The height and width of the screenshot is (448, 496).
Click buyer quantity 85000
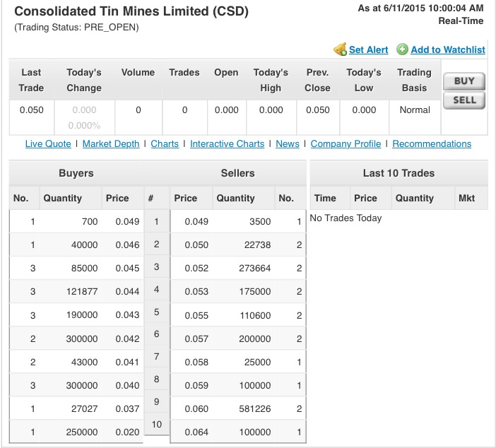click(x=84, y=269)
